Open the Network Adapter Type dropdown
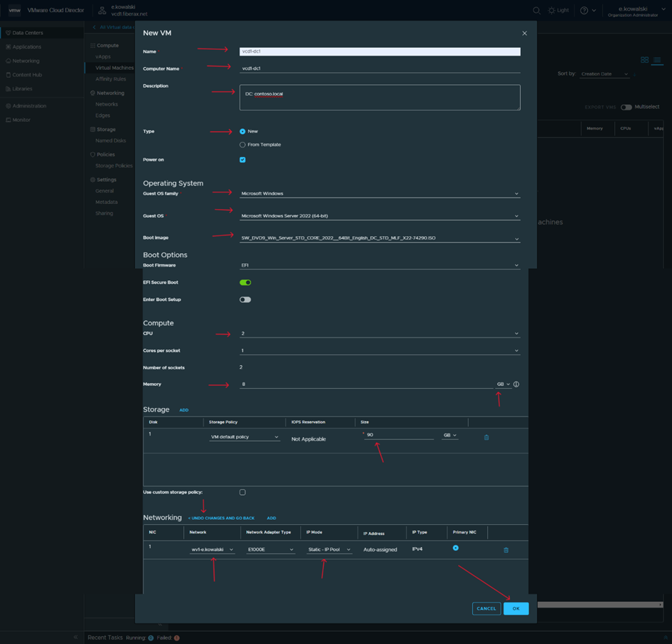 point(270,550)
